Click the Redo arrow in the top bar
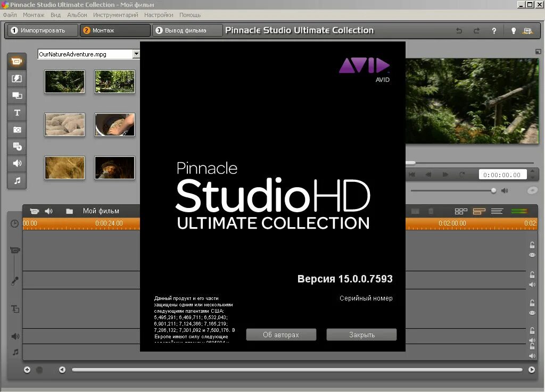Image resolution: width=545 pixels, height=392 pixels. tap(476, 30)
